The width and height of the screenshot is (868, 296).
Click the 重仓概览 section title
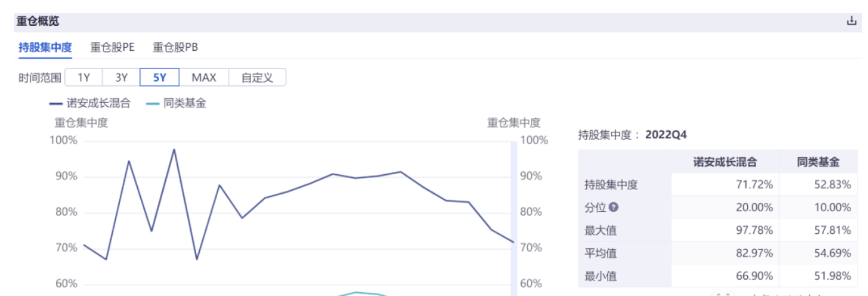tap(38, 21)
